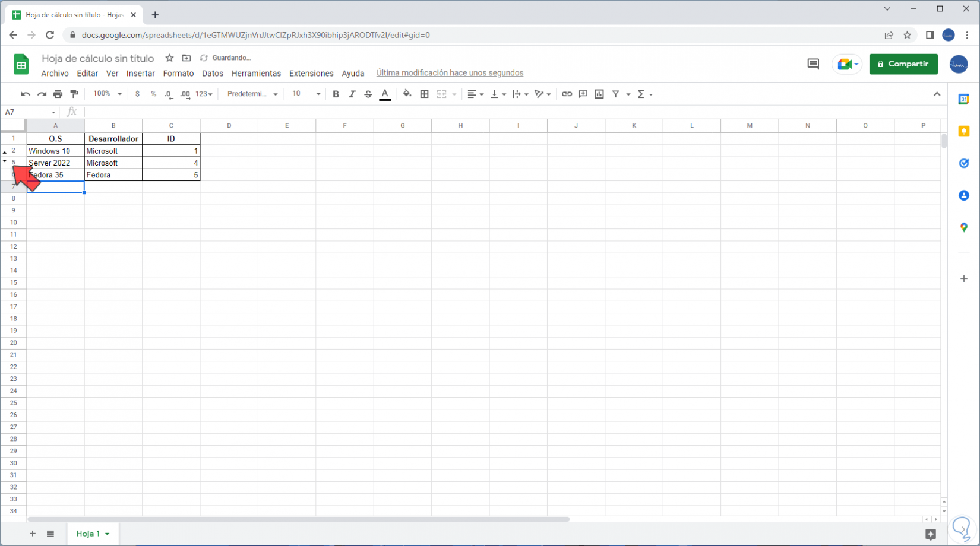Start a Google Meet call
Image resolution: width=980 pixels, height=546 pixels.
pos(847,64)
